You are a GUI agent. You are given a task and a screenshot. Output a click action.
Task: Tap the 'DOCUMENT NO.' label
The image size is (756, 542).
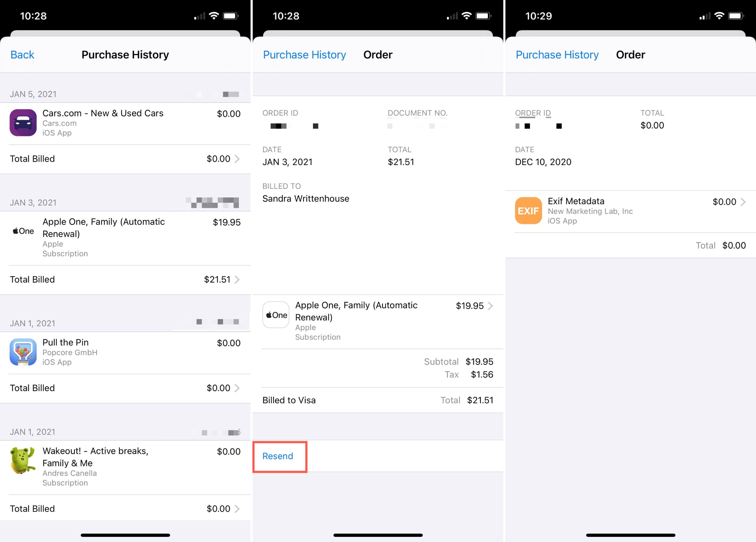pyautogui.click(x=418, y=113)
